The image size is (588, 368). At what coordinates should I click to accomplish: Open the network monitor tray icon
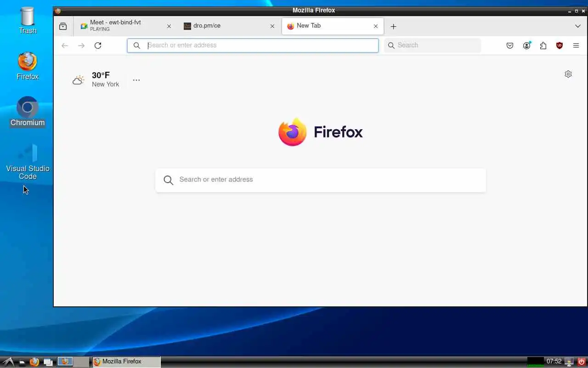[x=569, y=362]
